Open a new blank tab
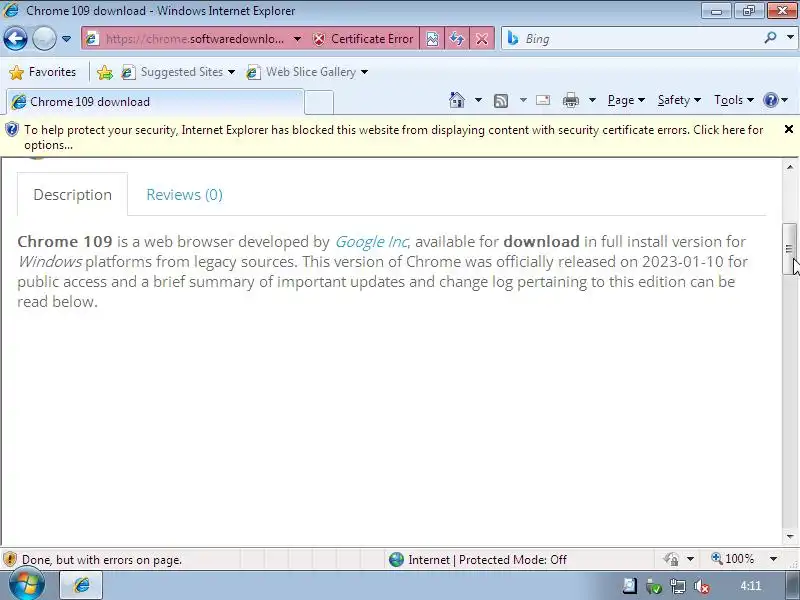800x600 pixels. coord(319,102)
